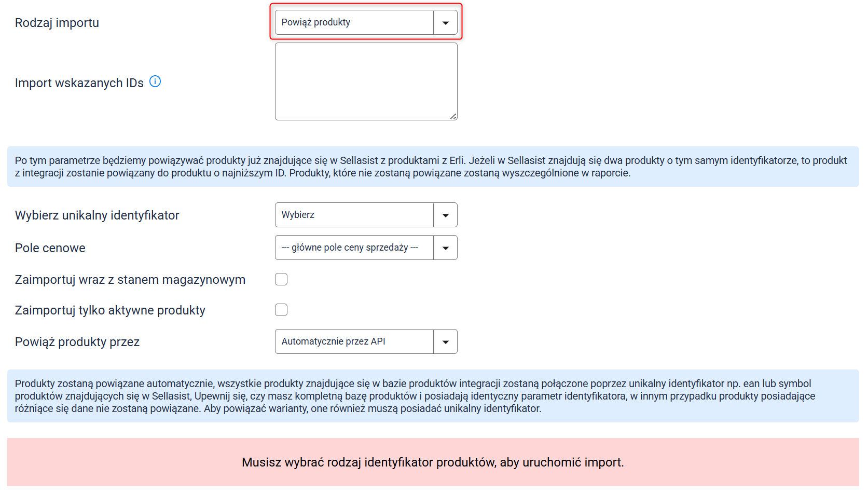Tick the Zaimportuj tylko aktywne produkty checkbox

(281, 310)
